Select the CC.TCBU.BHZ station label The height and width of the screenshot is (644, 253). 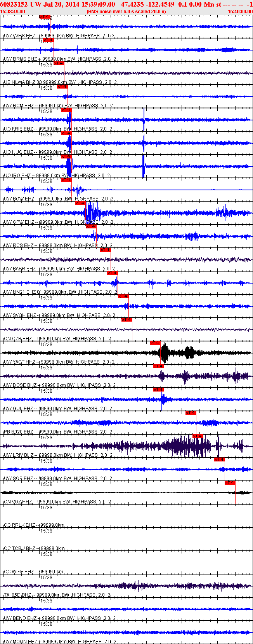pos(34,548)
